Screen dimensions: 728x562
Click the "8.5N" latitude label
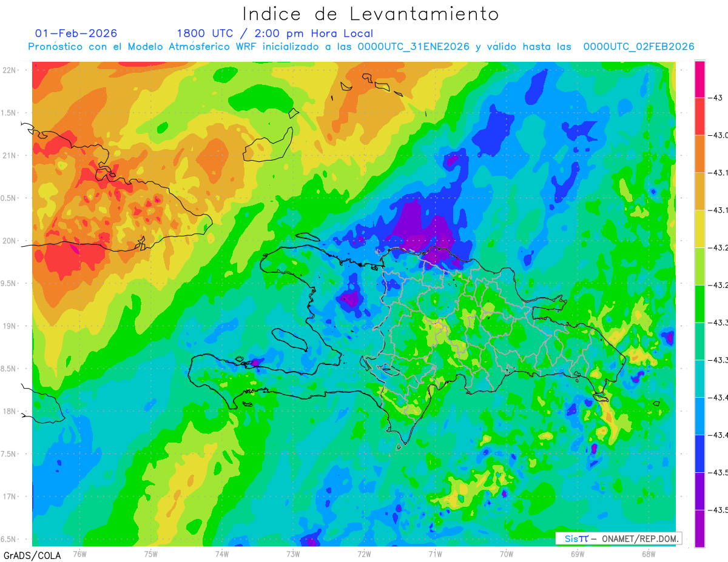click(x=9, y=369)
